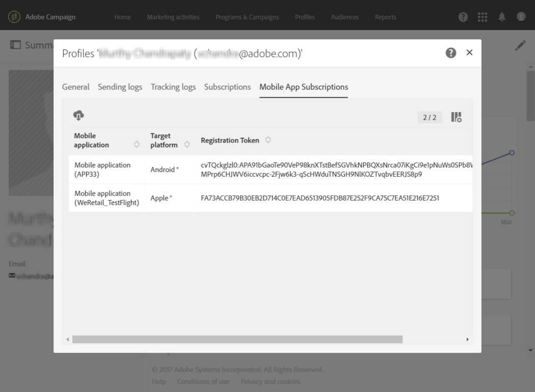Open the Privacy and cookies link
This screenshot has width=535, height=392.
tap(271, 381)
